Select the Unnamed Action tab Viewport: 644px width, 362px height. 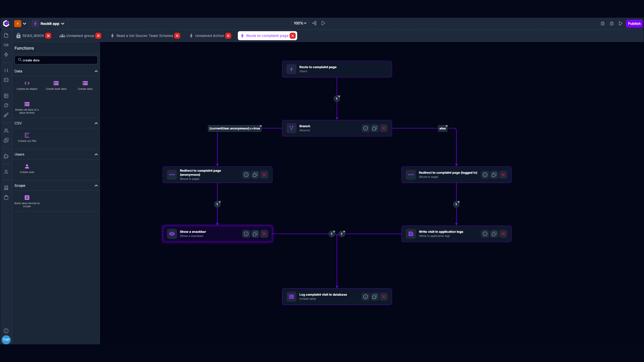point(209,36)
